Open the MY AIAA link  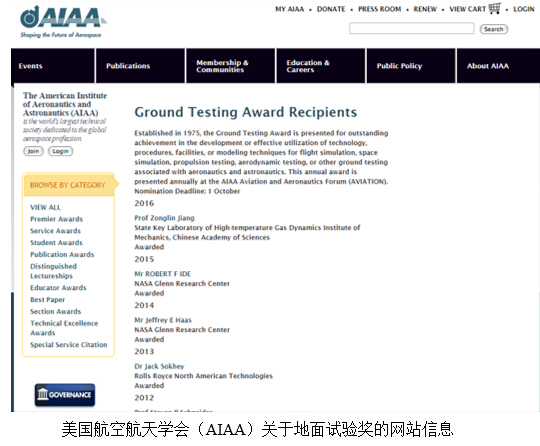pyautogui.click(x=290, y=9)
